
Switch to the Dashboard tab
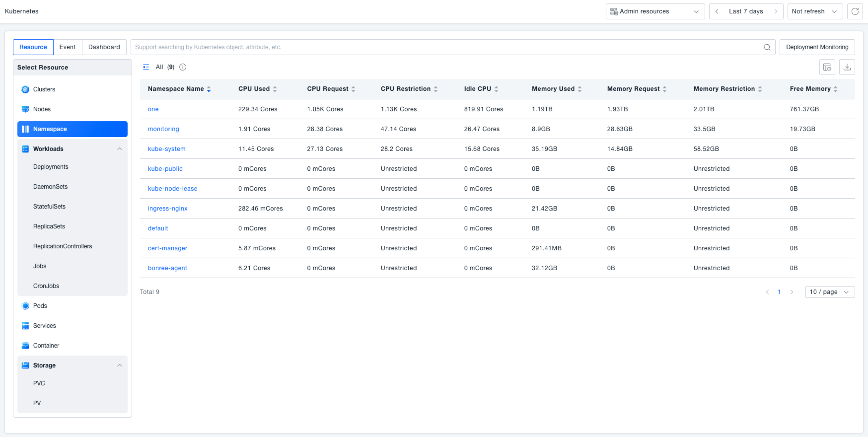(104, 47)
